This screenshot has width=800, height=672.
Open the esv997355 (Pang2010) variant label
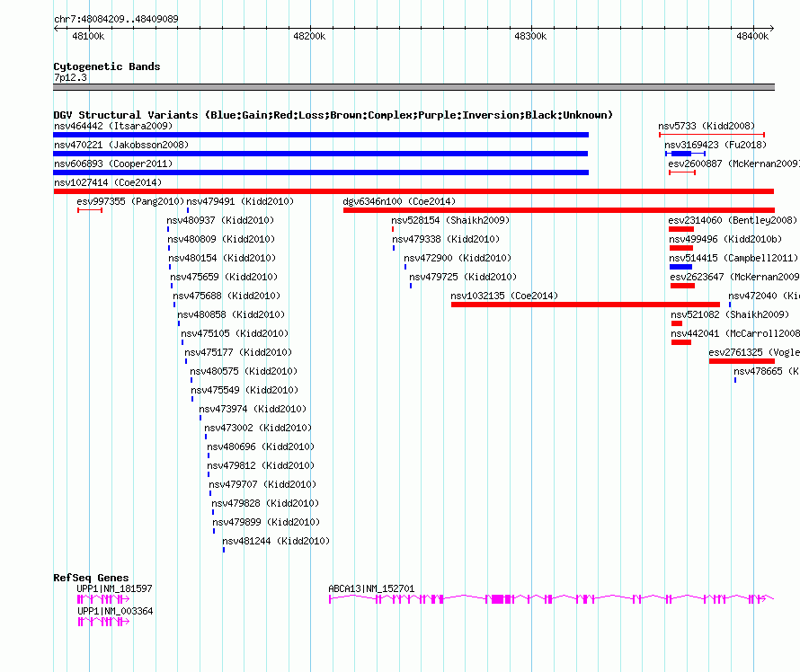(x=130, y=201)
